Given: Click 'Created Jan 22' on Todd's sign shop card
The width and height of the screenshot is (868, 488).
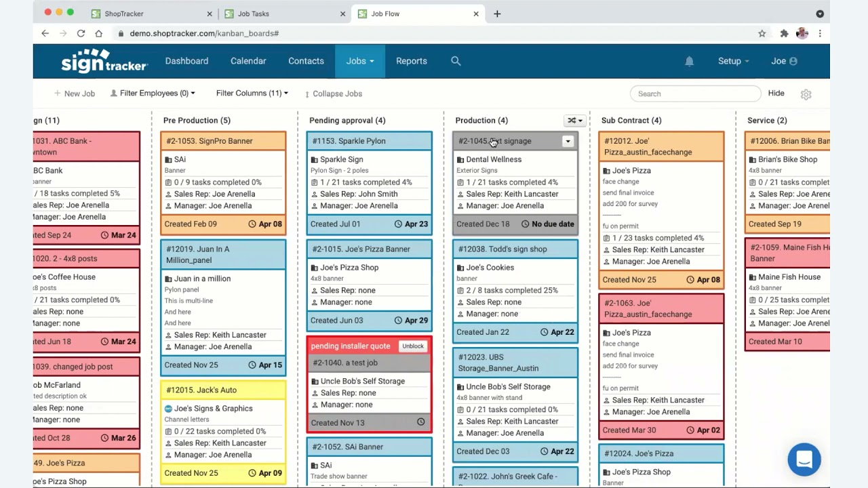Looking at the screenshot, I should 483,333.
